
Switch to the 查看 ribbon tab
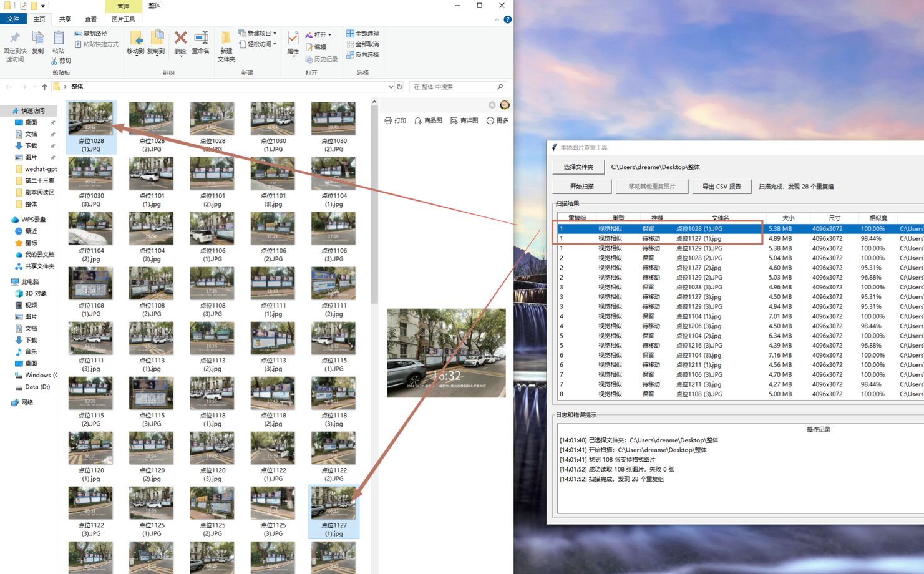click(91, 19)
